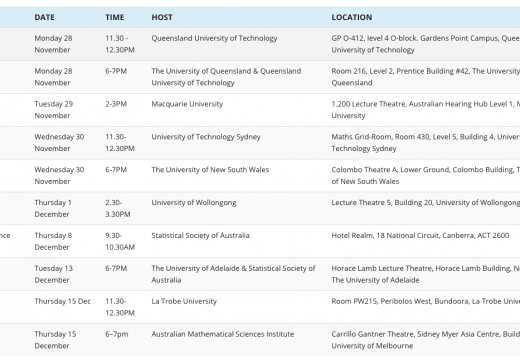
Task: Select Statistical Society of Australia host entry
Action: tap(200, 236)
